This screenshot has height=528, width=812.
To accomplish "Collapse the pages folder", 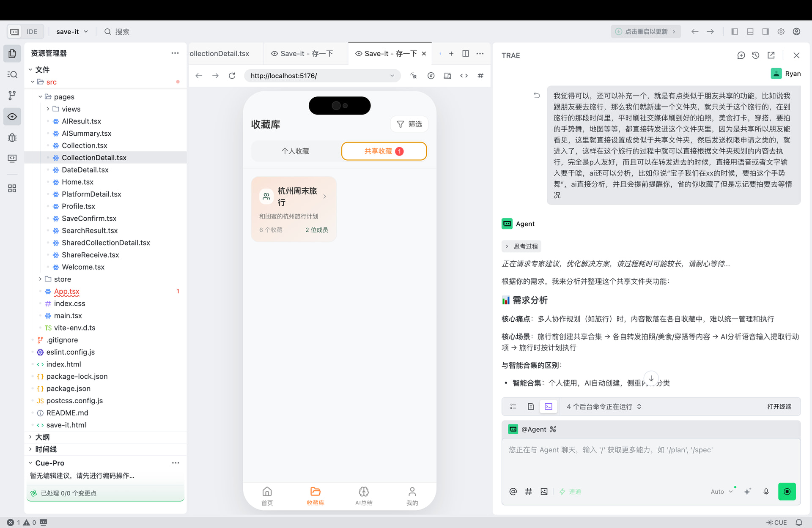I will click(40, 97).
